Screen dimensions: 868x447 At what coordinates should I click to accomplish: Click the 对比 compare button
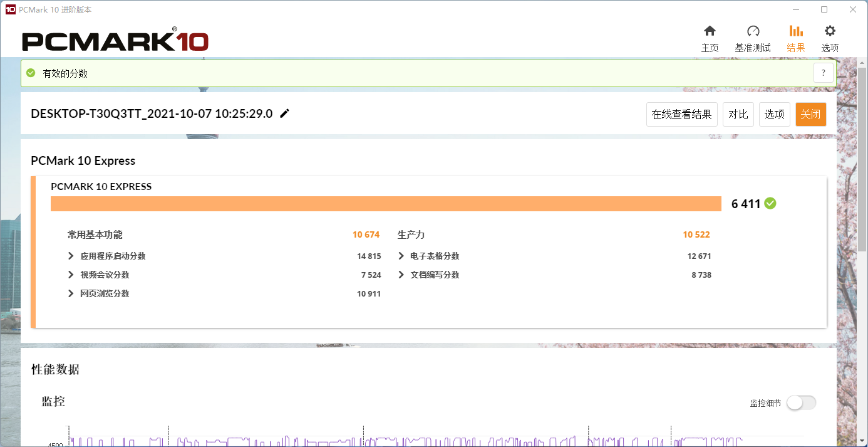coord(738,114)
